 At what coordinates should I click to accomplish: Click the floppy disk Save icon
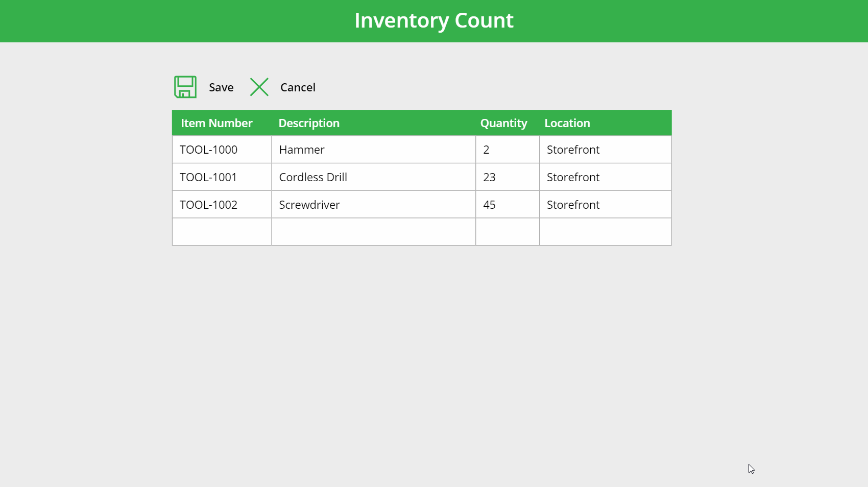pyautogui.click(x=185, y=87)
